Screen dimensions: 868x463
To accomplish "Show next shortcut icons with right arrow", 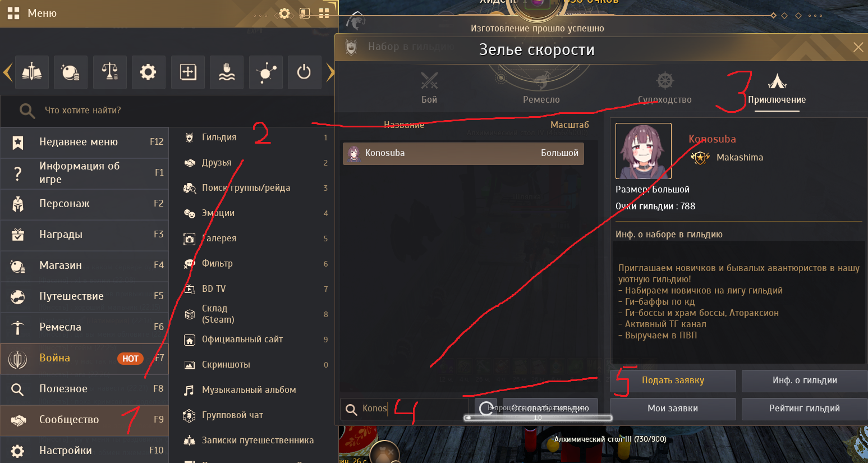I will coord(330,72).
